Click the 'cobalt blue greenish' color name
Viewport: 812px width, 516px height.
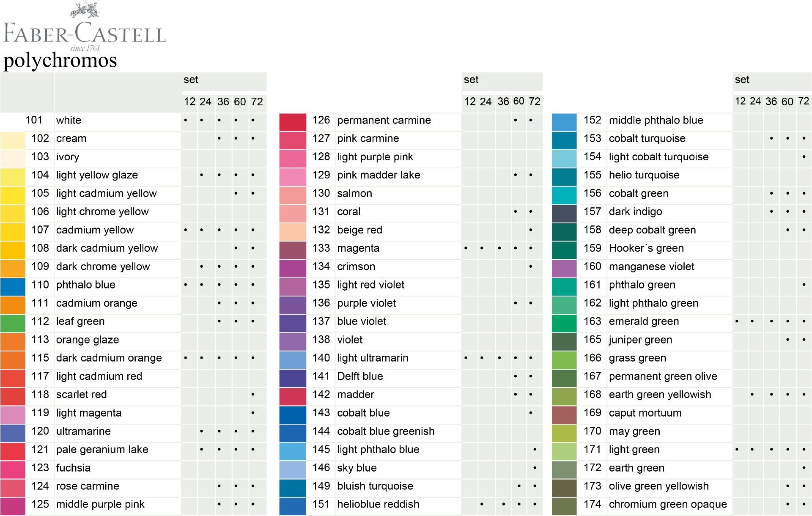[386, 431]
